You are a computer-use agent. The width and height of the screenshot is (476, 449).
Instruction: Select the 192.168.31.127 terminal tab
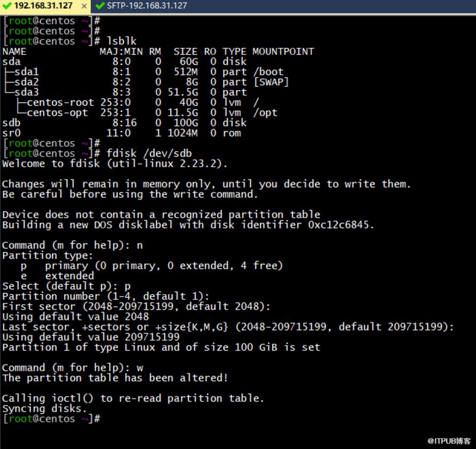43,6
